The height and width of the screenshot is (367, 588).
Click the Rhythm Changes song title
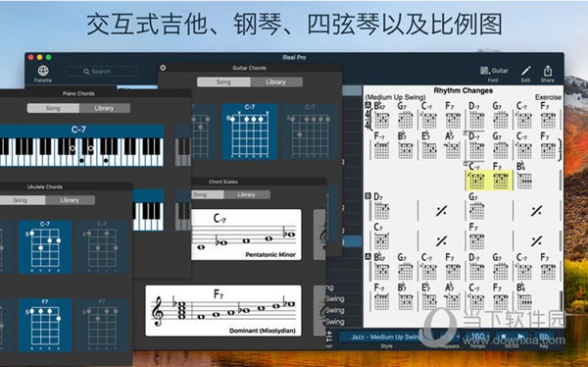pyautogui.click(x=464, y=90)
